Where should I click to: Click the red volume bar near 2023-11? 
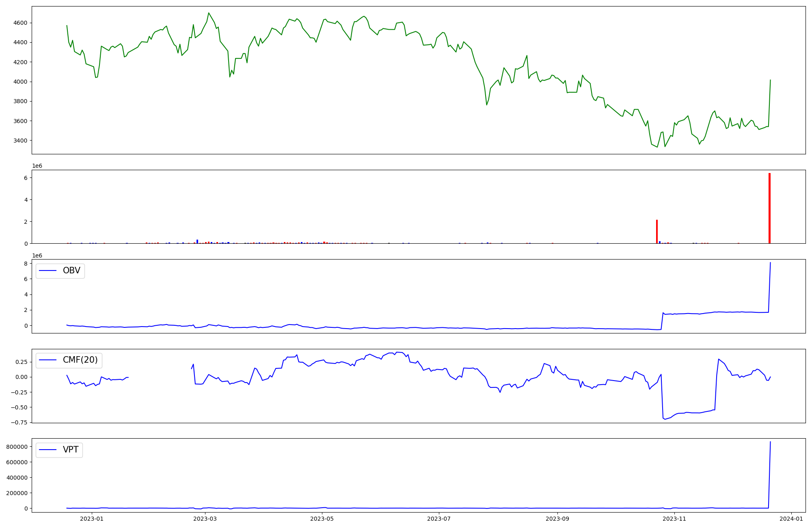[657, 232]
